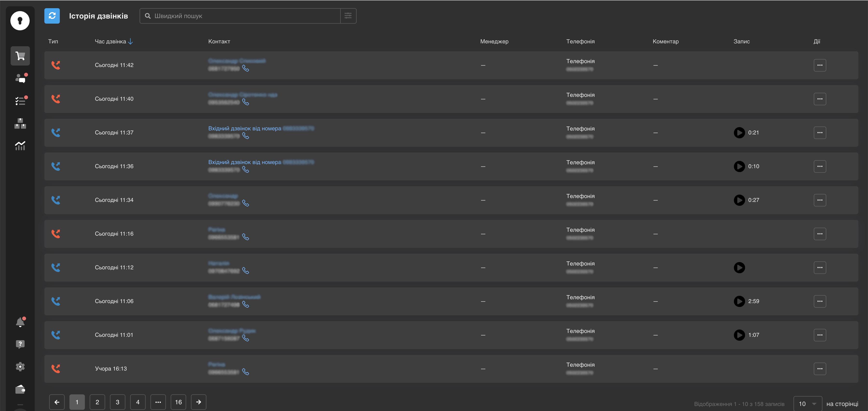Play the 2:59 call recording

pos(739,301)
